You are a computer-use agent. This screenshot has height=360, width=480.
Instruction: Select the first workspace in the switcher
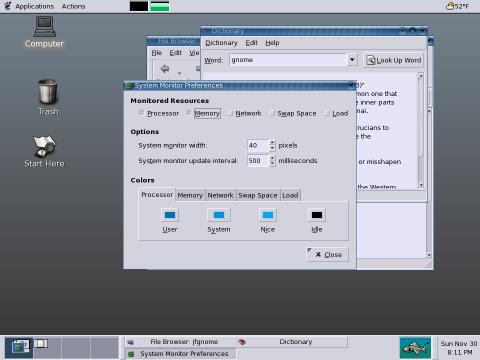pos(19,348)
